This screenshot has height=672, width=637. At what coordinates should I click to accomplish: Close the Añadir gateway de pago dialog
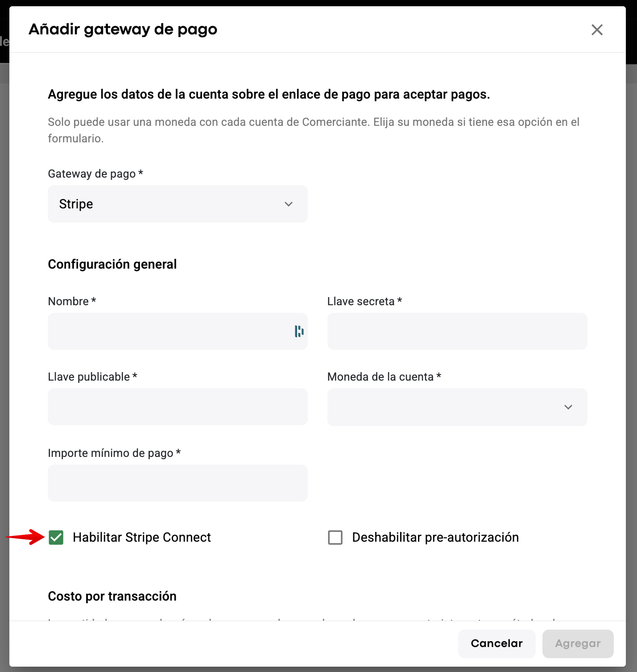[x=597, y=30]
